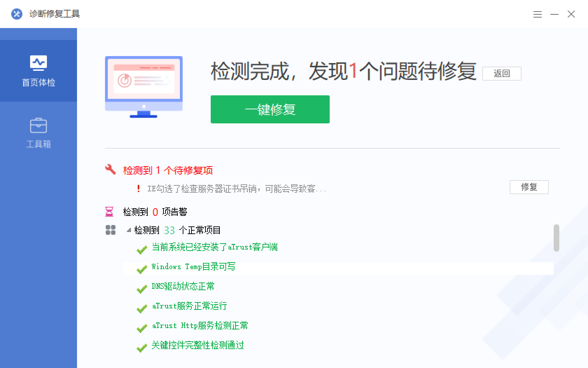The image size is (588, 368).
Task: Click the pink hourglass warnings icon
Action: (109, 212)
